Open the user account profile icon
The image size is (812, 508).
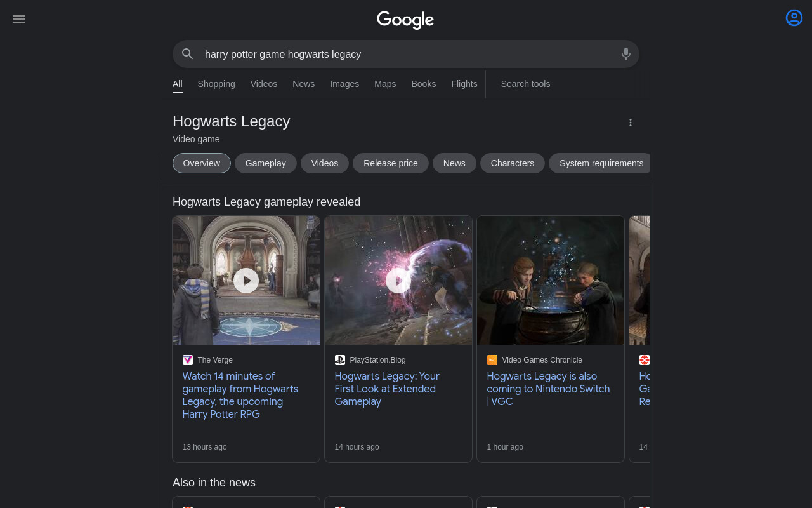click(794, 18)
